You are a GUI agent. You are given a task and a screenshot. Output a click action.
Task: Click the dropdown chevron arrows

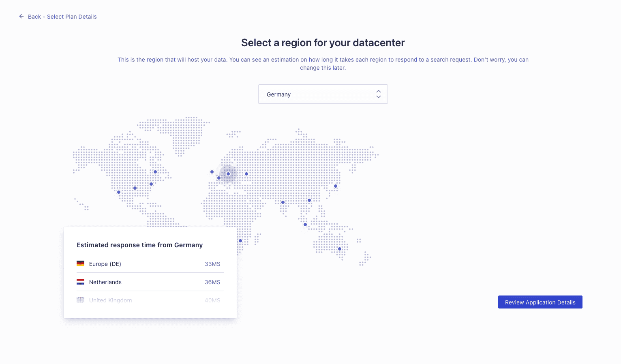379,94
